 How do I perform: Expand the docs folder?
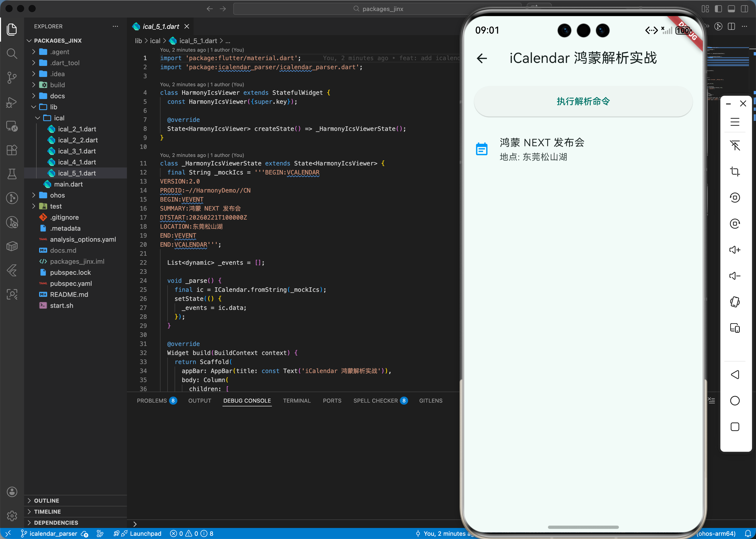(x=57, y=96)
